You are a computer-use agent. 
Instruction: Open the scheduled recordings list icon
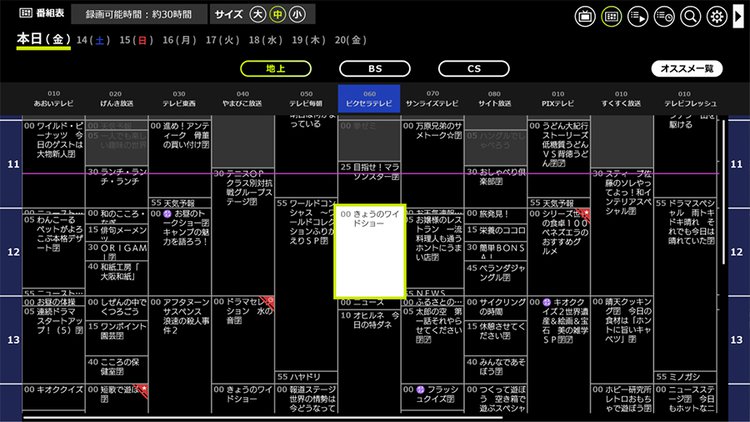(x=664, y=16)
